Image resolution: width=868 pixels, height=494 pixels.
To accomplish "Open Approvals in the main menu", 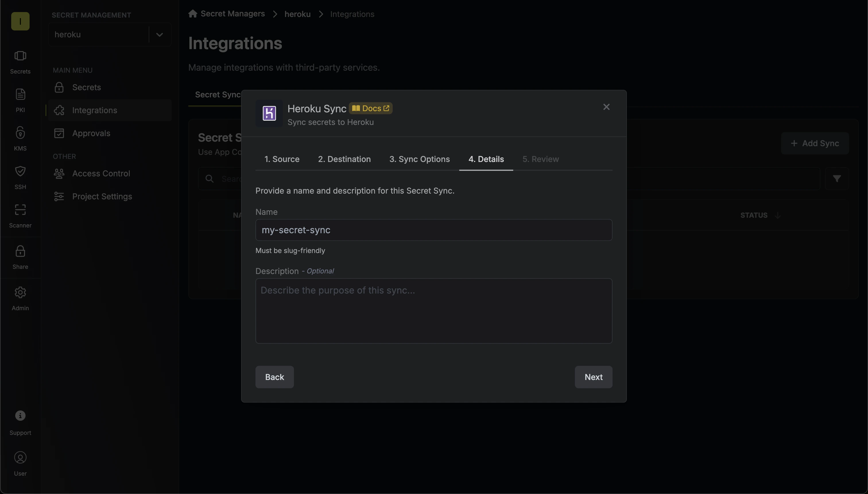I will [x=110, y=133].
